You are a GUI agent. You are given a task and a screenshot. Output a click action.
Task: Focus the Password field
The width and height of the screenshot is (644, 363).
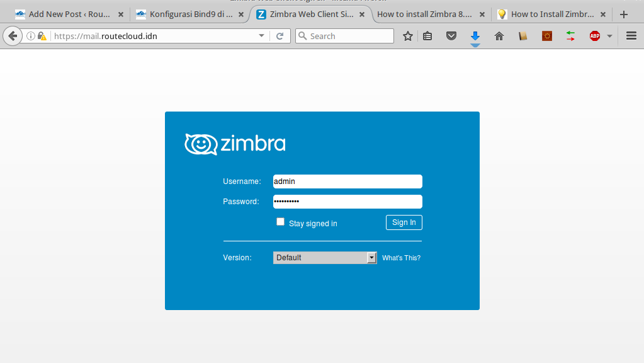347,202
